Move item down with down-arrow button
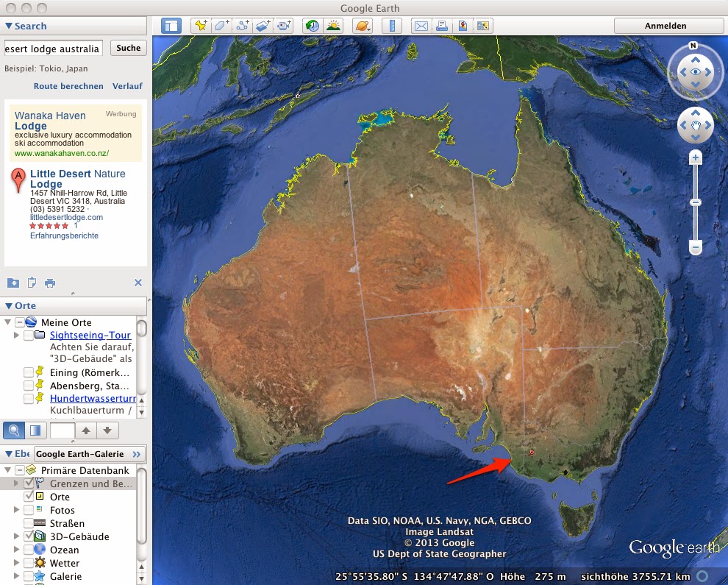728x585 pixels. tap(107, 430)
